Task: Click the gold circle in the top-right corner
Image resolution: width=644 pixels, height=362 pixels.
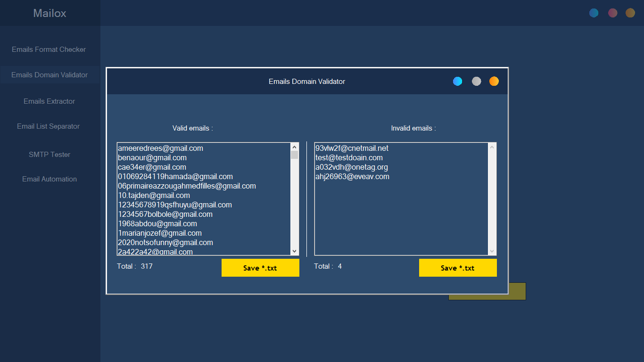Action: click(630, 13)
